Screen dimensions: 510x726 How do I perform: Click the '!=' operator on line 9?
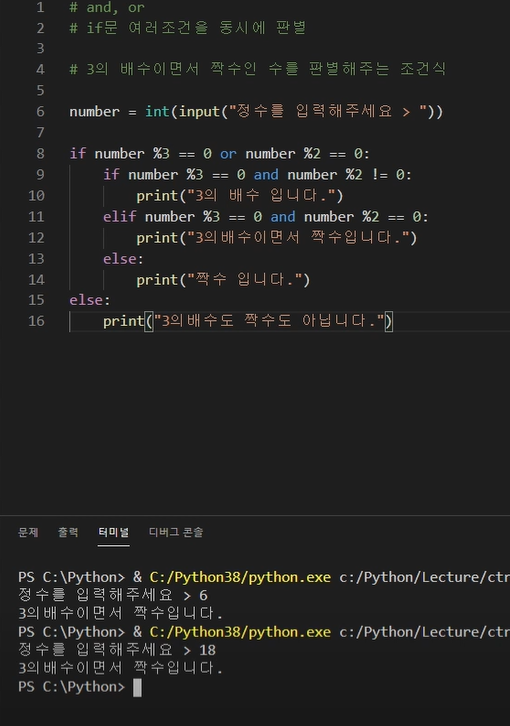(x=379, y=175)
